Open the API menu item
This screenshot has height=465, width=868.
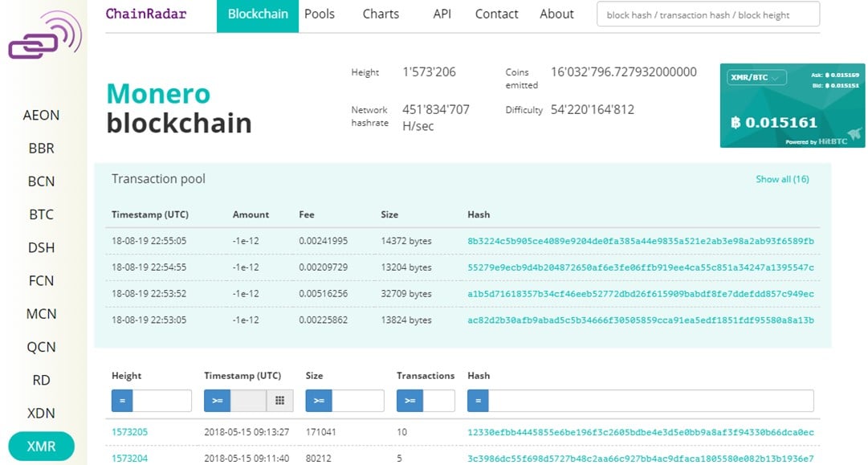tap(442, 14)
